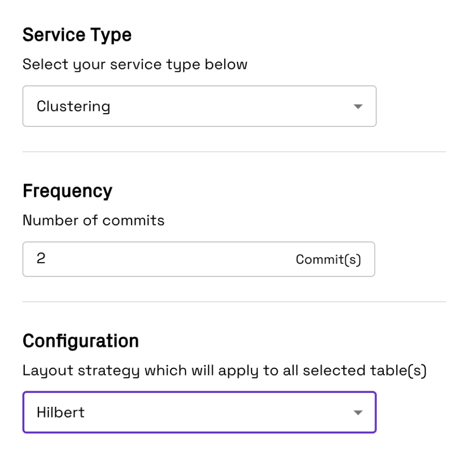
Task: Click the Configuration section heading
Action: click(81, 341)
